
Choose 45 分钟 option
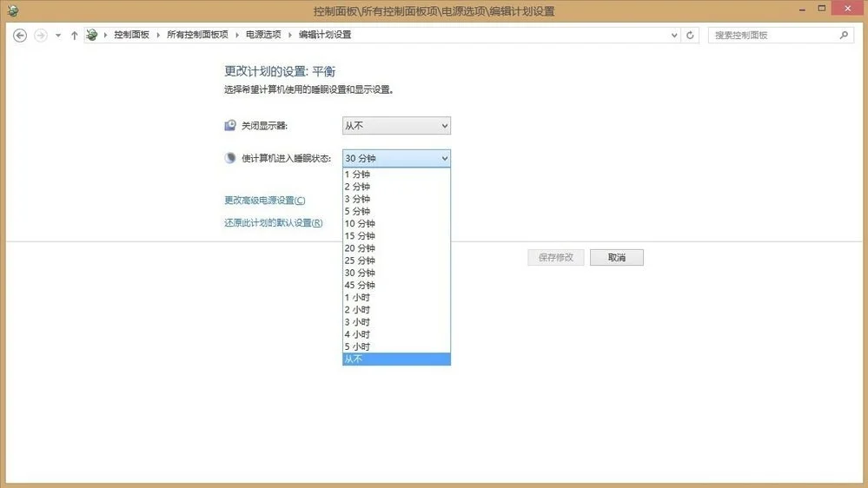click(396, 285)
